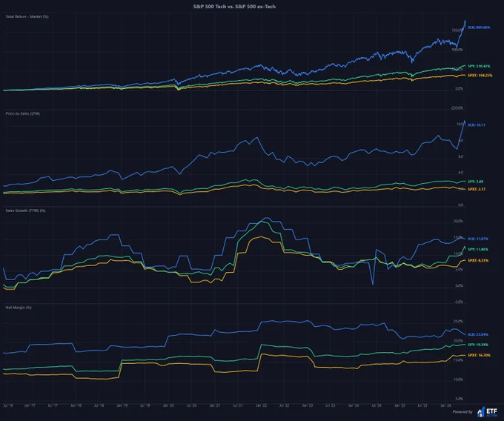The width and height of the screenshot is (504, 421).
Task: Click the XLK 809.66% total return label
Action: [479, 27]
